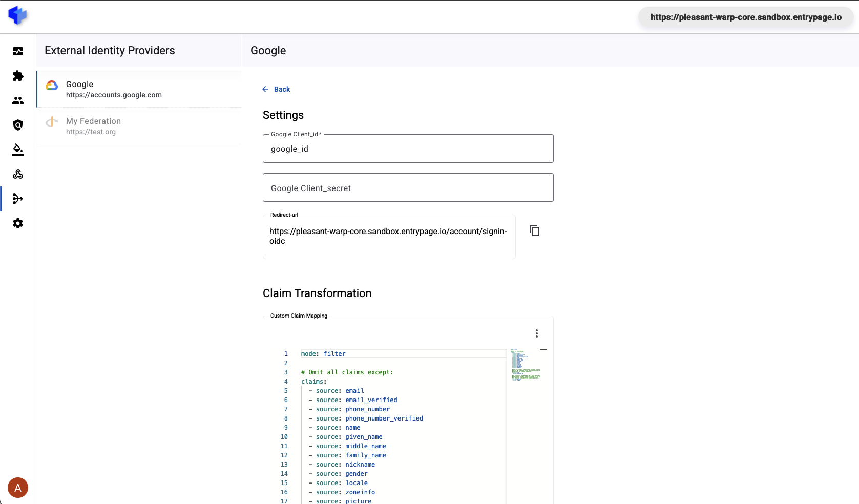Copy the Redirect-url to clipboard

[534, 230]
